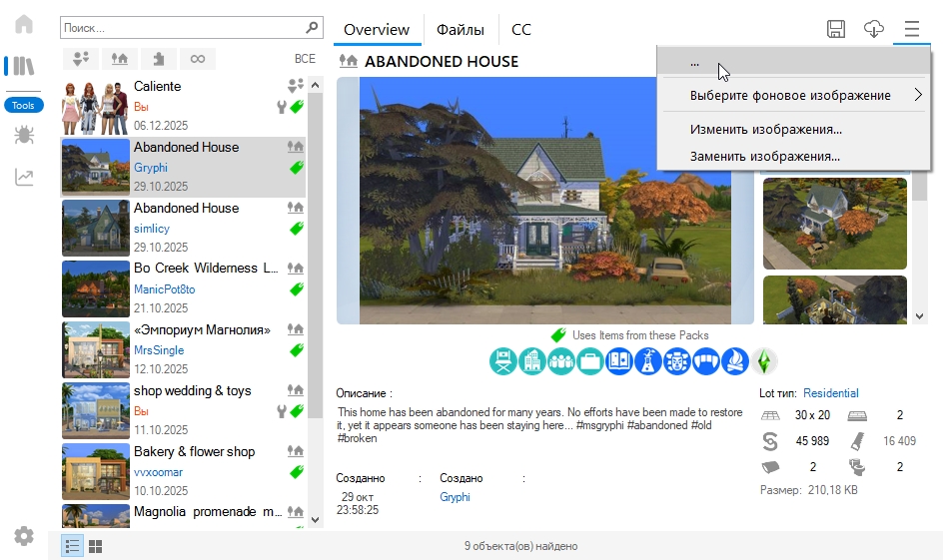Click the green plumbob base game icon

(x=764, y=361)
